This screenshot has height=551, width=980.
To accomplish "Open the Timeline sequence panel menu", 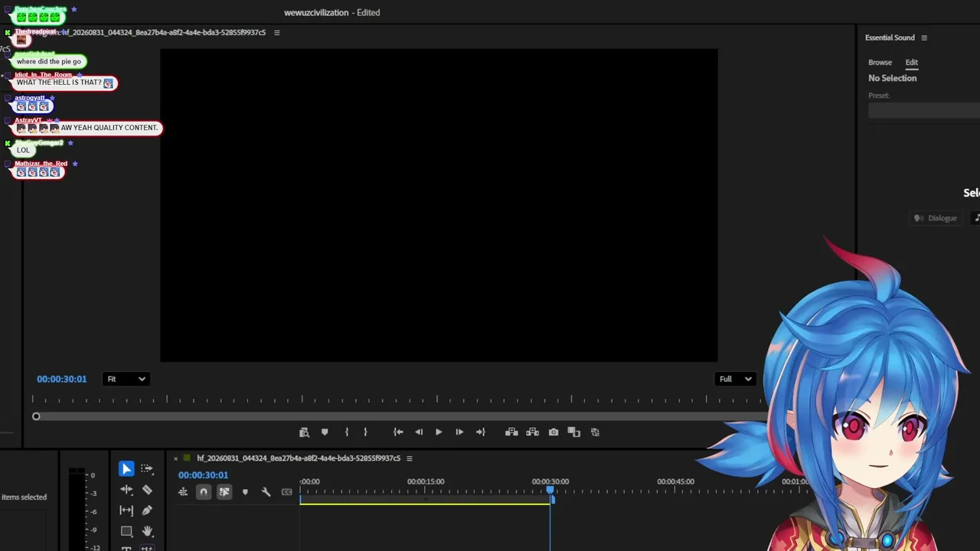I will tap(410, 458).
